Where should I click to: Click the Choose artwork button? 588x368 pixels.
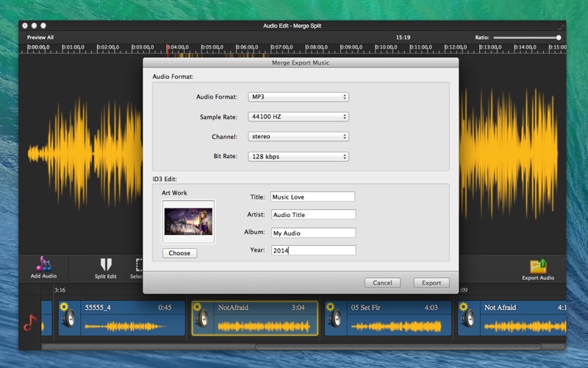pos(179,253)
